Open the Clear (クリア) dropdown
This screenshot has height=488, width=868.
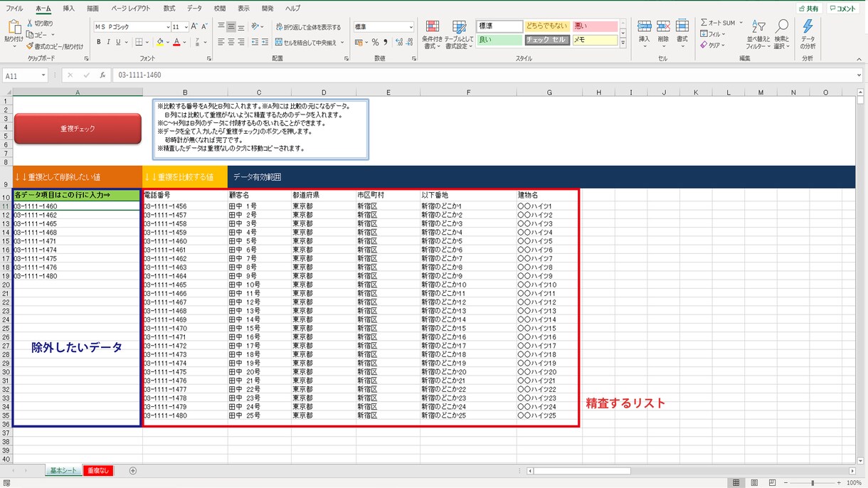pyautogui.click(x=712, y=44)
